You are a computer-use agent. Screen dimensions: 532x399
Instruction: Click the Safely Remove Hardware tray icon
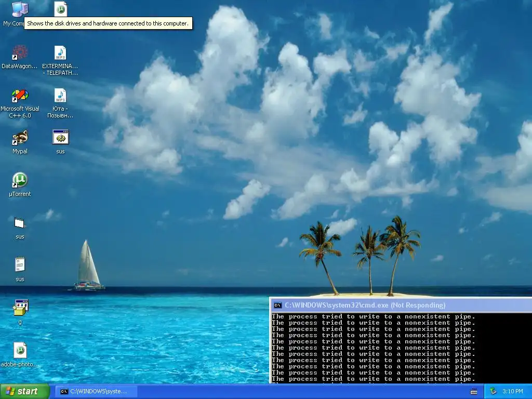493,391
